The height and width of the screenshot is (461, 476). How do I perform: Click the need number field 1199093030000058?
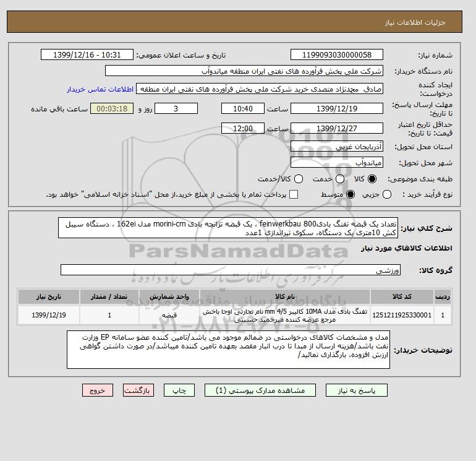click(x=337, y=54)
